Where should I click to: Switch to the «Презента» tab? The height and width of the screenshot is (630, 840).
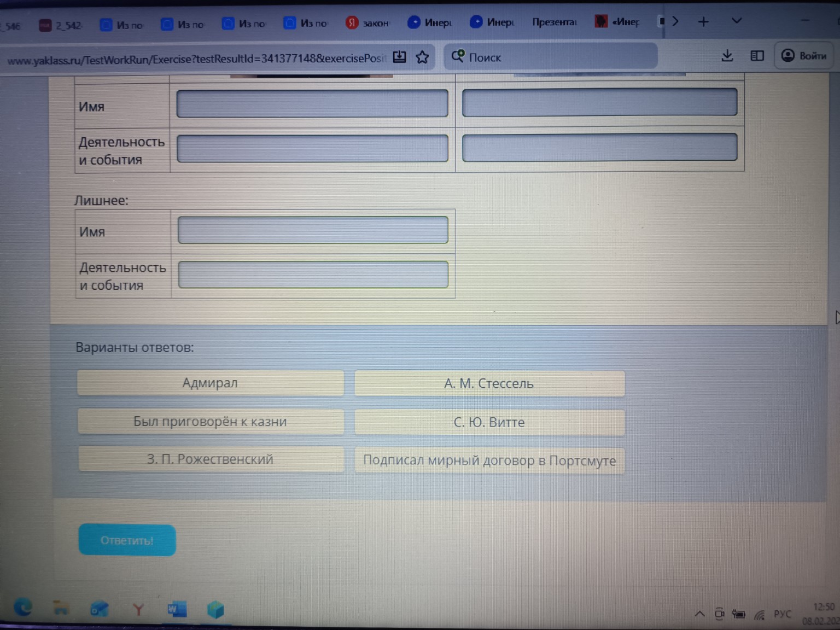click(553, 22)
